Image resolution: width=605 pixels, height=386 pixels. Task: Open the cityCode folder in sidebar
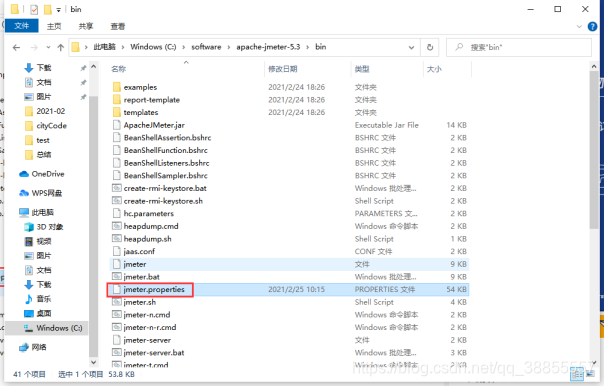point(51,126)
